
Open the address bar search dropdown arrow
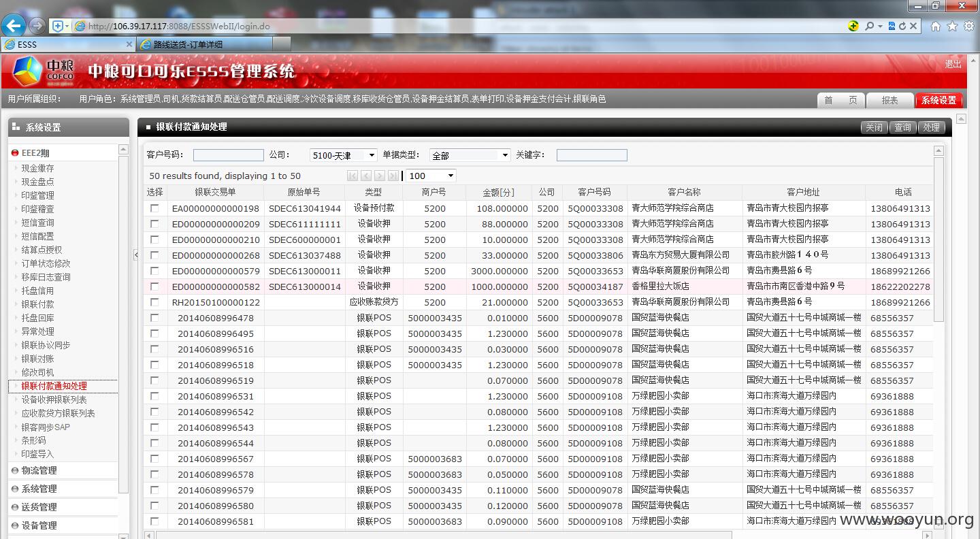click(x=880, y=26)
